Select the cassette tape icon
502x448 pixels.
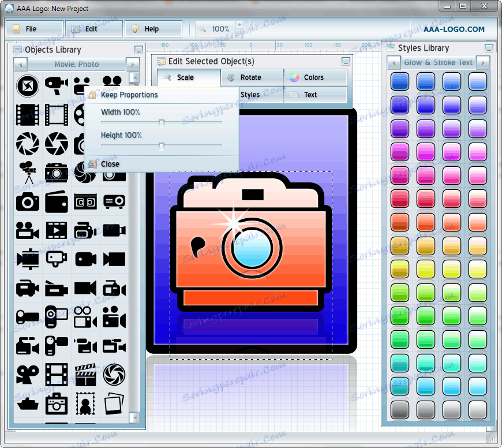(x=85, y=201)
